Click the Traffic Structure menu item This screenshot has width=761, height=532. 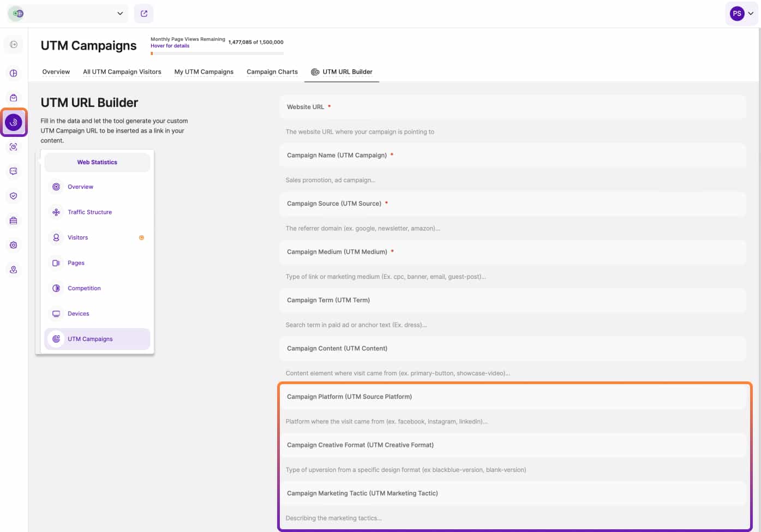click(x=89, y=212)
